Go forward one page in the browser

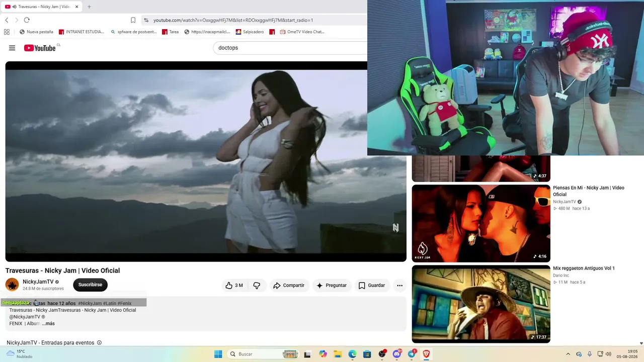[x=16, y=20]
